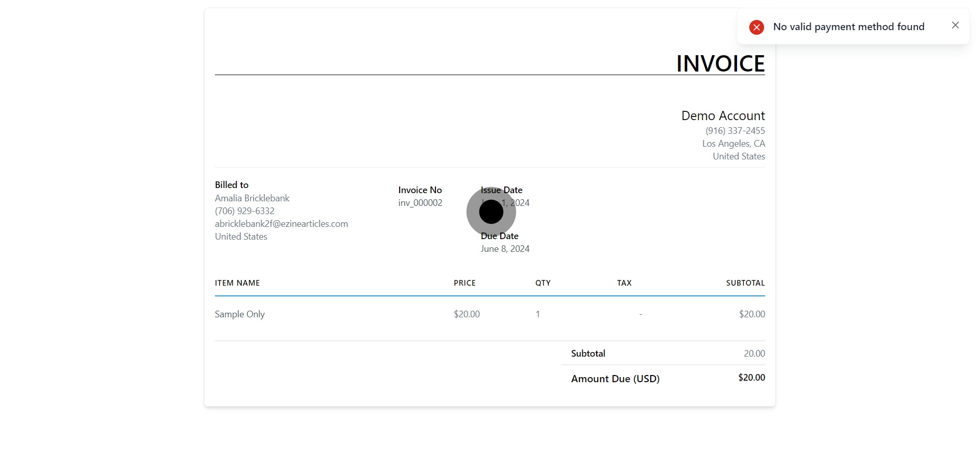980x466 pixels.
Task: Click the abricklebank2f@ezinearticles.com email address
Action: [x=281, y=224]
